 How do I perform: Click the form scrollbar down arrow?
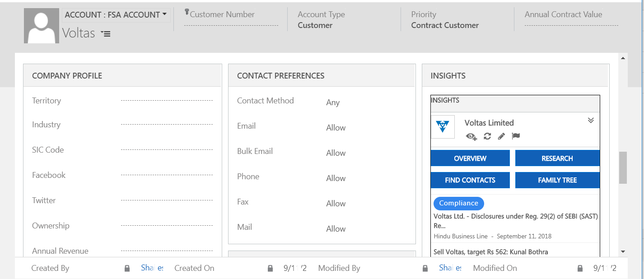623,251
